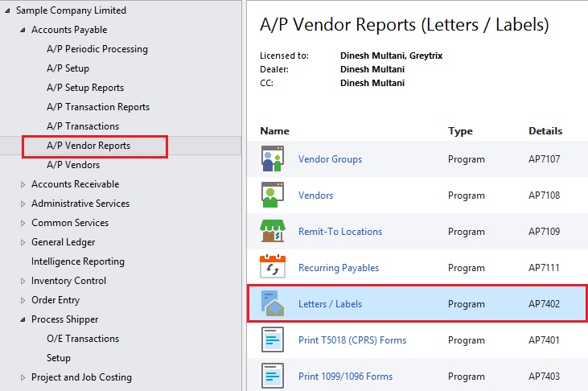
Task: Collapse the Process Shipper node arrow
Action: (x=23, y=319)
